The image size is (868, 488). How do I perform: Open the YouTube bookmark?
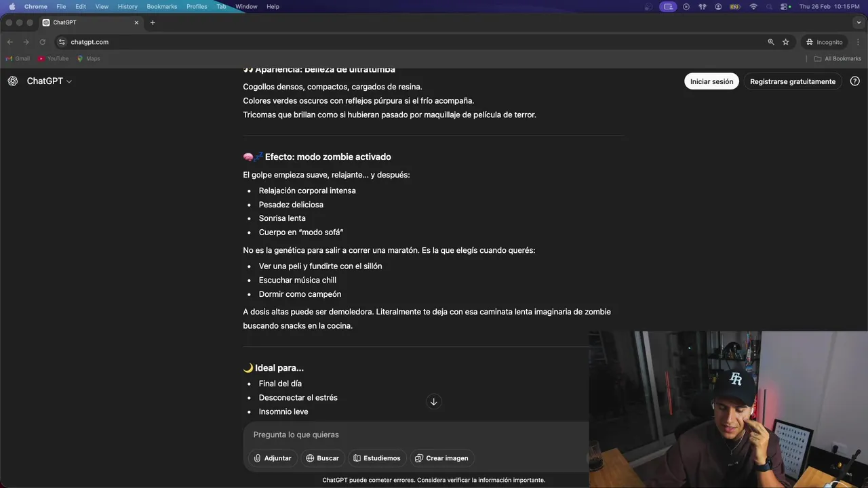pyautogui.click(x=54, y=59)
